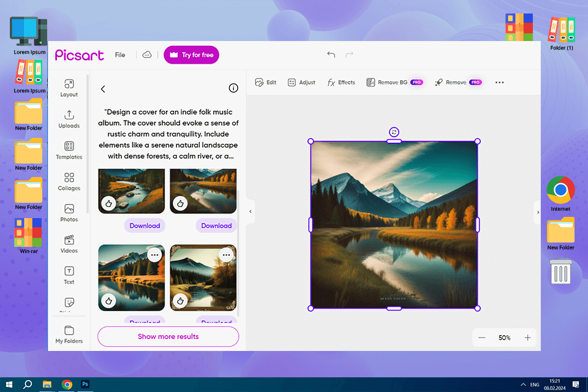This screenshot has height=392, width=588.
Task: Open options menu on third generated image
Action: pos(154,255)
